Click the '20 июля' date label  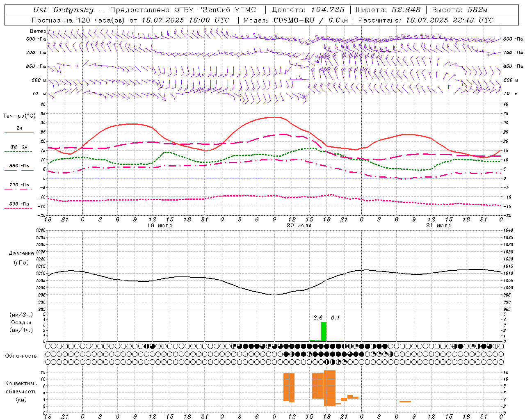coord(299,226)
